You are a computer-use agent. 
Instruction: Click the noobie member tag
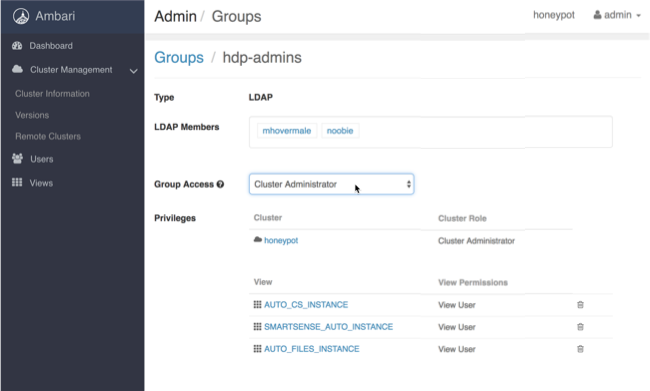[x=340, y=131]
